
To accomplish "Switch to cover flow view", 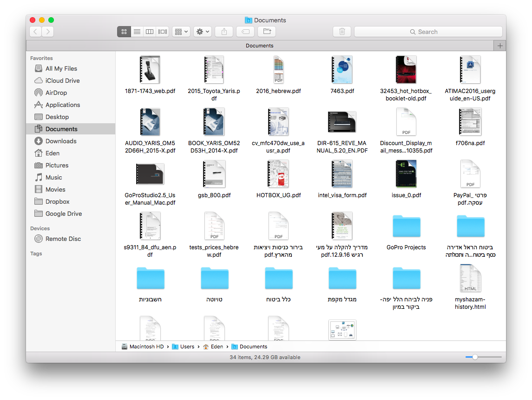I will click(163, 32).
